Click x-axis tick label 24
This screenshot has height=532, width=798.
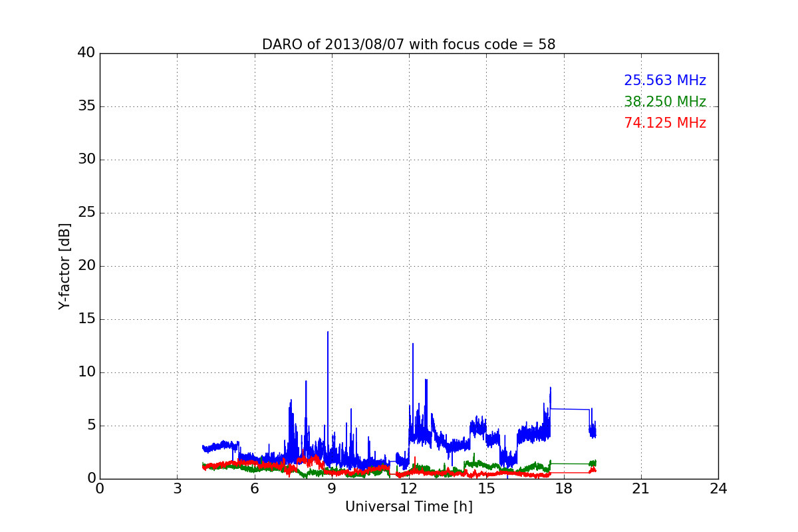(x=718, y=489)
